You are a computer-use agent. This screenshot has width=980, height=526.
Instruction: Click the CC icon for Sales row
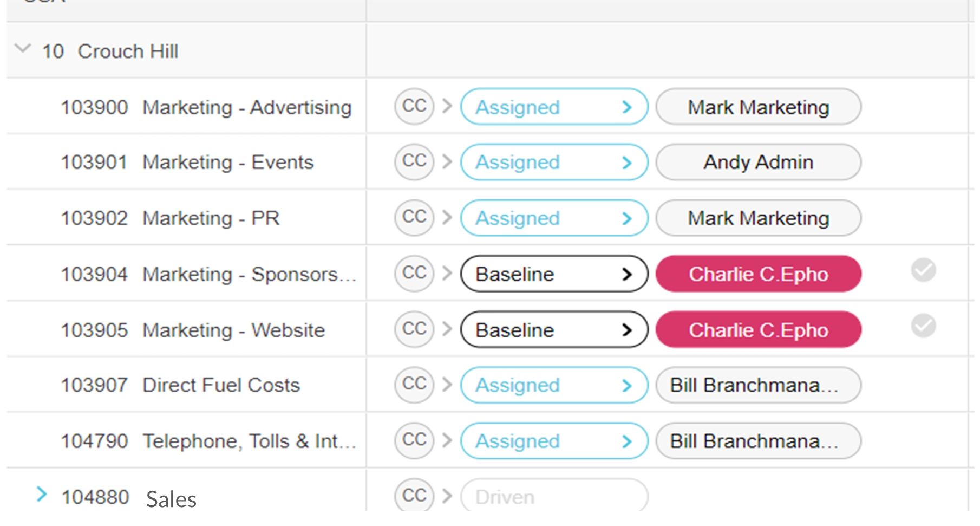point(414,495)
